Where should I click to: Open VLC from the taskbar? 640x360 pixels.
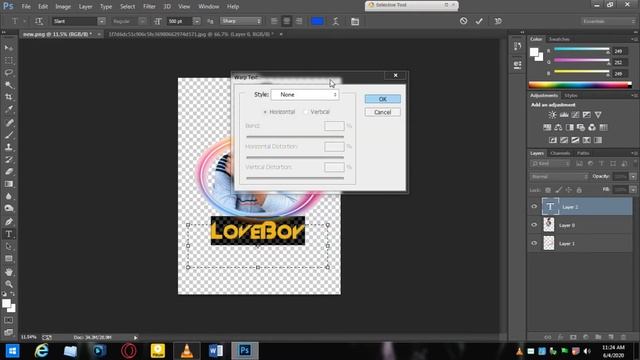187,351
